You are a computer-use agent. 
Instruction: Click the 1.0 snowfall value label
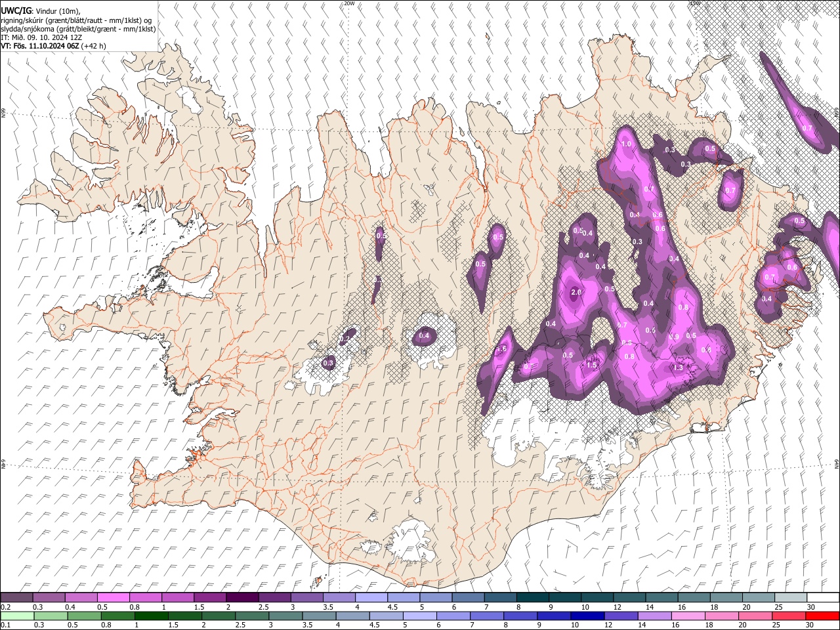click(625, 144)
